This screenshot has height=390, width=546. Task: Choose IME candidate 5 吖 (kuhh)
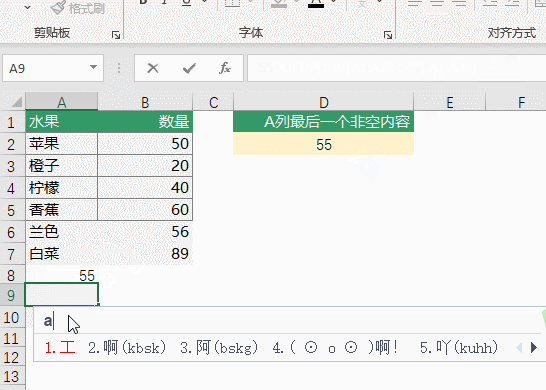(x=459, y=348)
